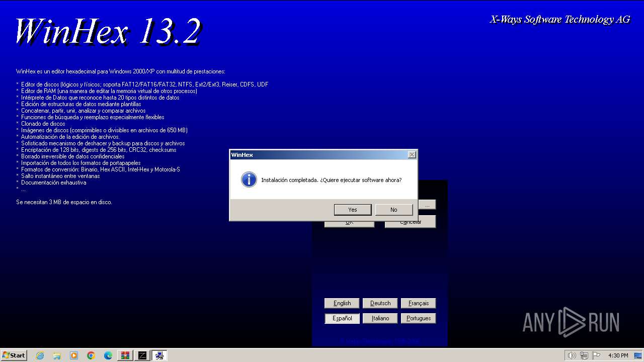Image resolution: width=644 pixels, height=362 pixels.
Task: Click the partially hidden OK button in installer
Action: pyautogui.click(x=349, y=224)
